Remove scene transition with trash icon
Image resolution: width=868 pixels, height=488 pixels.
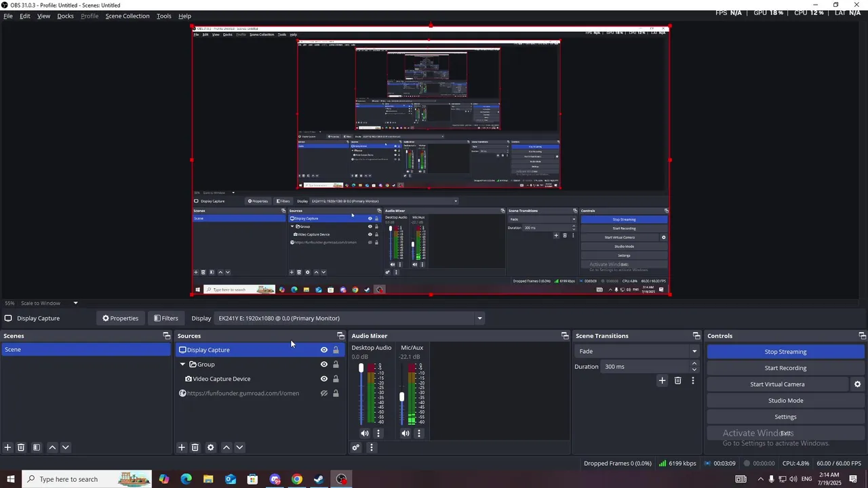(677, 380)
